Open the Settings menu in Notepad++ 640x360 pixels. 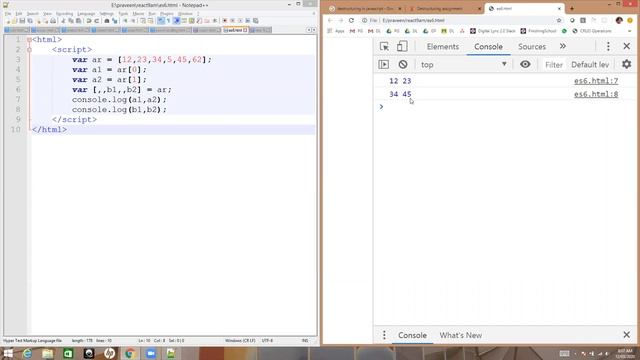click(107, 13)
